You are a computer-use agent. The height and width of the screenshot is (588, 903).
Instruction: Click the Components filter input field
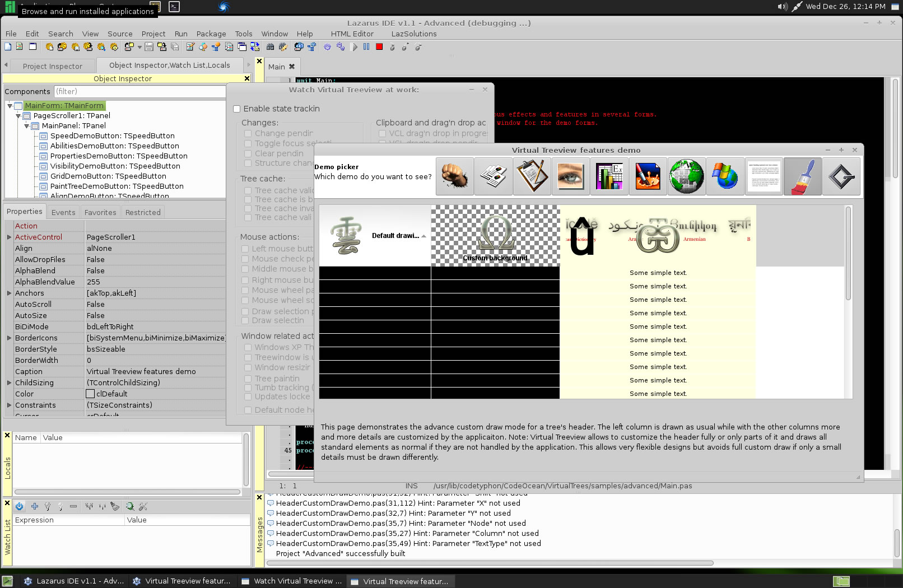[x=139, y=91]
